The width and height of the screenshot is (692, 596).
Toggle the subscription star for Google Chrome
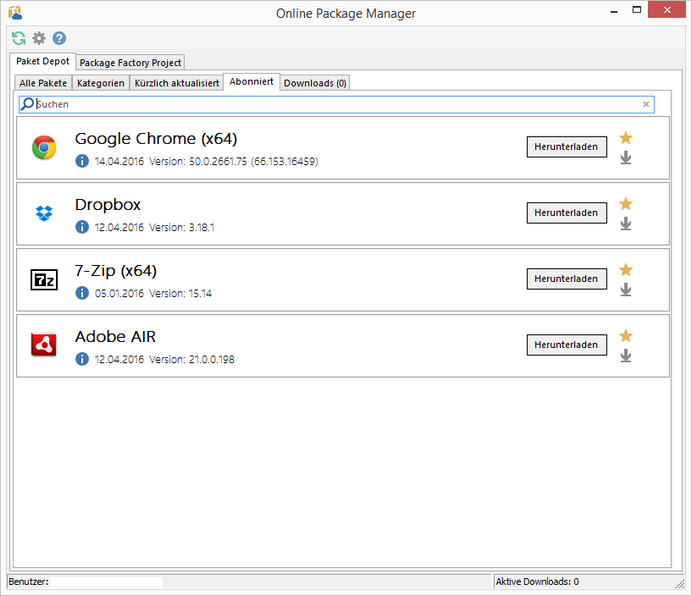coord(626,138)
